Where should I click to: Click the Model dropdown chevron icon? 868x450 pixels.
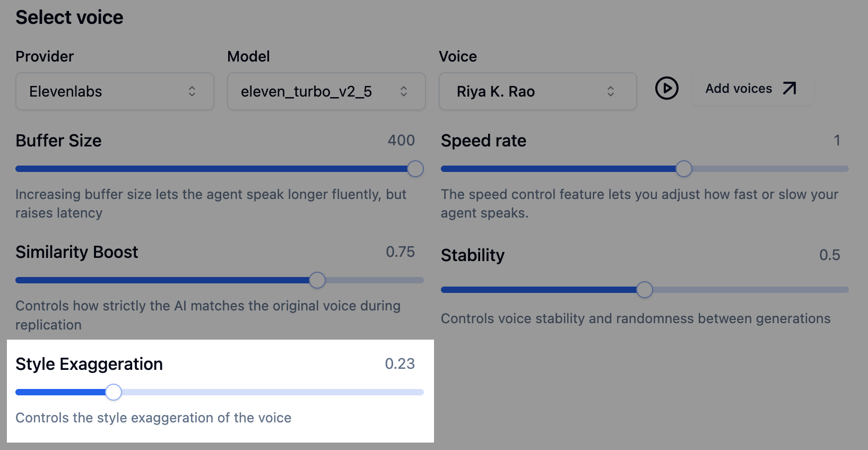[404, 91]
